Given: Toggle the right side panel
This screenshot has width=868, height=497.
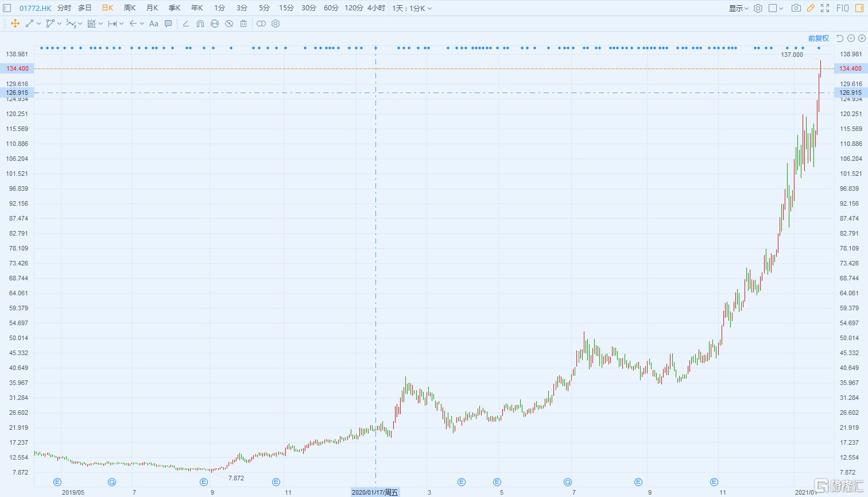Looking at the screenshot, I should 859,8.
